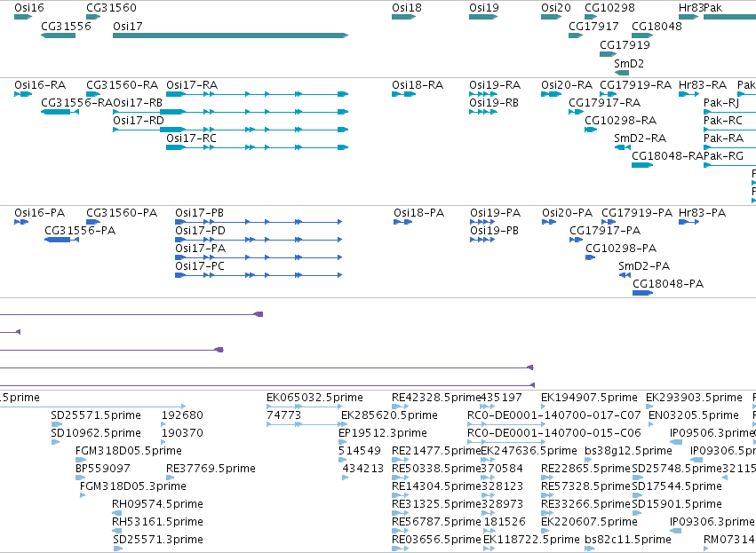Click the Hr83-PA protein label
The image size is (756, 553).
pos(702,213)
